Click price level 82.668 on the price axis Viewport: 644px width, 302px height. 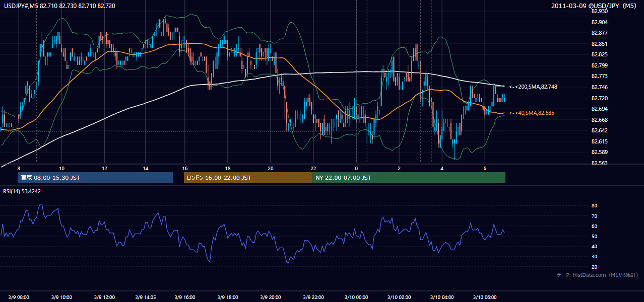(x=600, y=120)
